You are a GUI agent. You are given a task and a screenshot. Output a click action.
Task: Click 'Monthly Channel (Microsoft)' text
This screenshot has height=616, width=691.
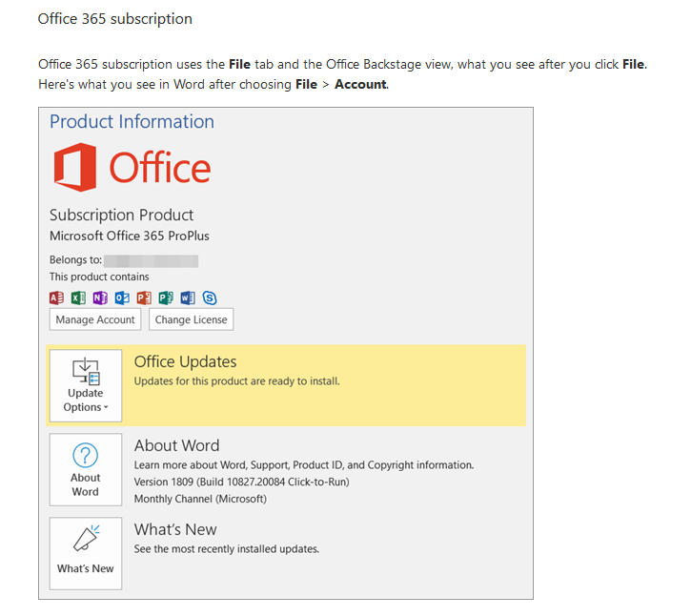[x=200, y=499]
